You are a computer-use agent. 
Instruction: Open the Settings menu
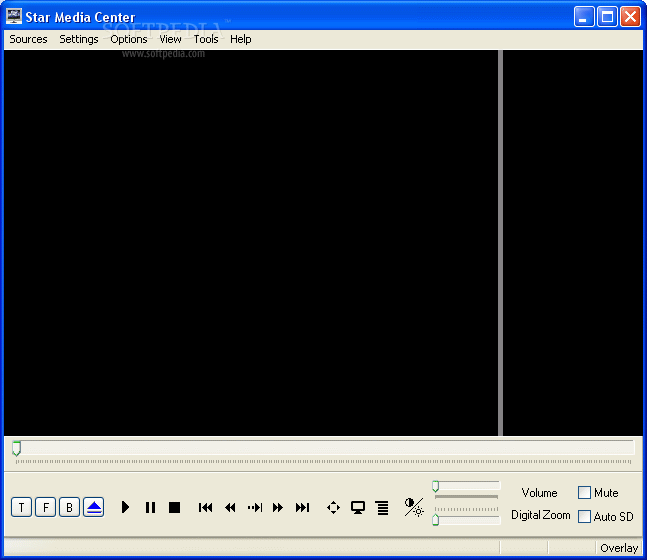coord(79,39)
